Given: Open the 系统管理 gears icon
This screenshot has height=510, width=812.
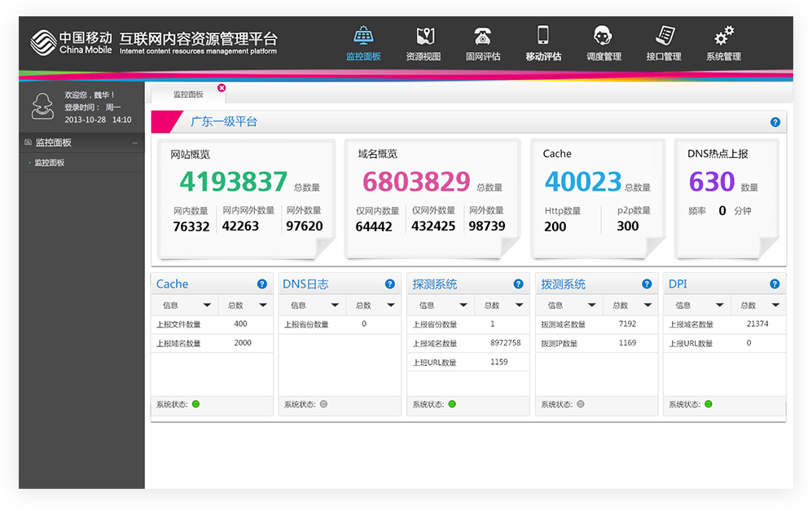Looking at the screenshot, I should [723, 37].
